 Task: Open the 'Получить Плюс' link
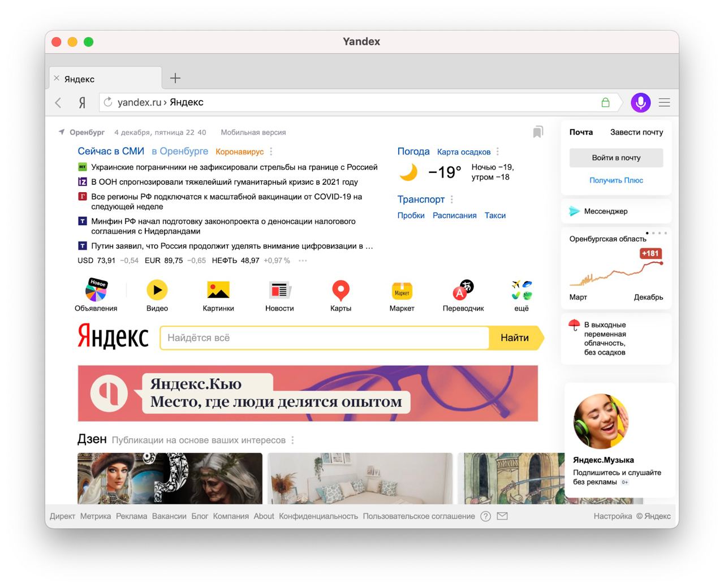[x=616, y=180]
